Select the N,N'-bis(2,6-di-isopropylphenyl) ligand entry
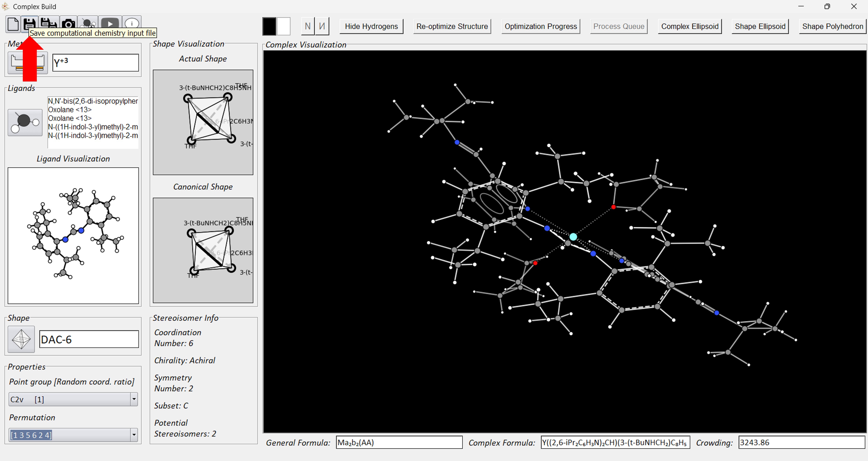The height and width of the screenshot is (461, 868). pyautogui.click(x=93, y=101)
